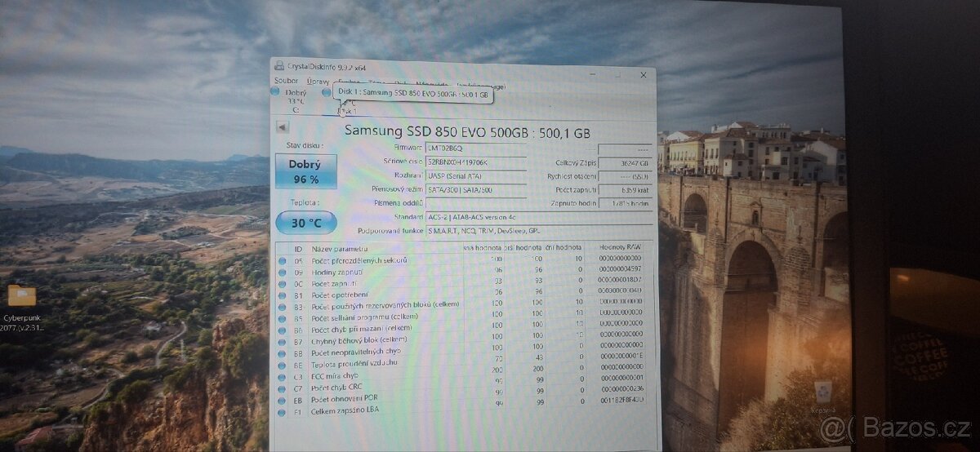Select Celkem zapsáno LBA text

pos(345,411)
